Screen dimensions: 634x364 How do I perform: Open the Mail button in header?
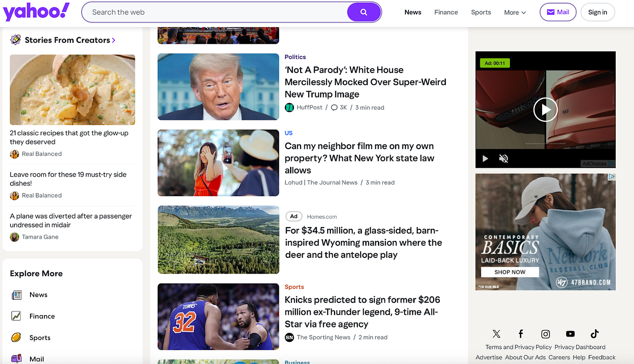tap(558, 12)
